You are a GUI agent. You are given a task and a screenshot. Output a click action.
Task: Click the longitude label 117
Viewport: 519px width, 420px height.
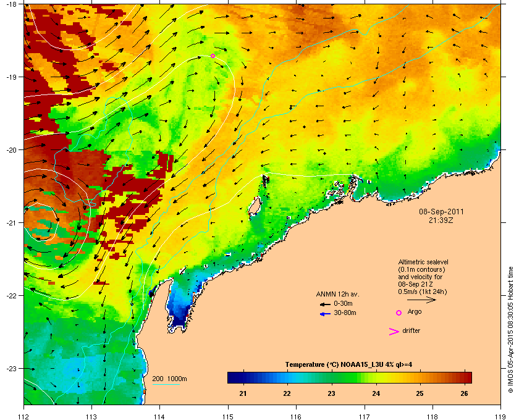point(365,416)
